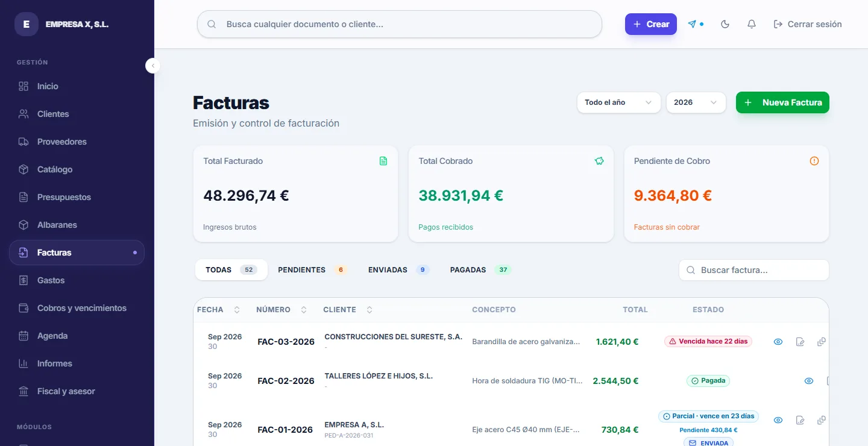The width and height of the screenshot is (868, 446).
Task: Switch to the PENDIENTES tab
Action: click(x=312, y=270)
